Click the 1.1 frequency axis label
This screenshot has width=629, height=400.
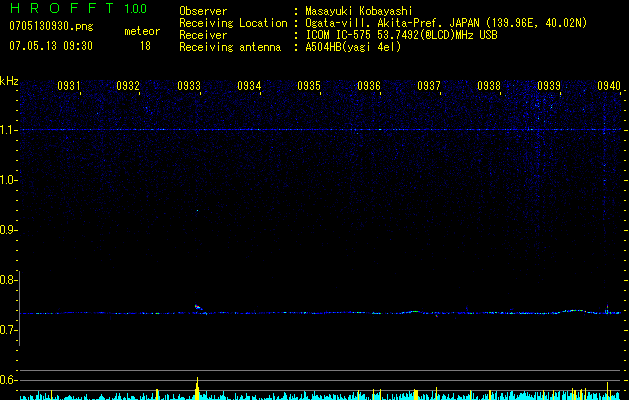8,130
